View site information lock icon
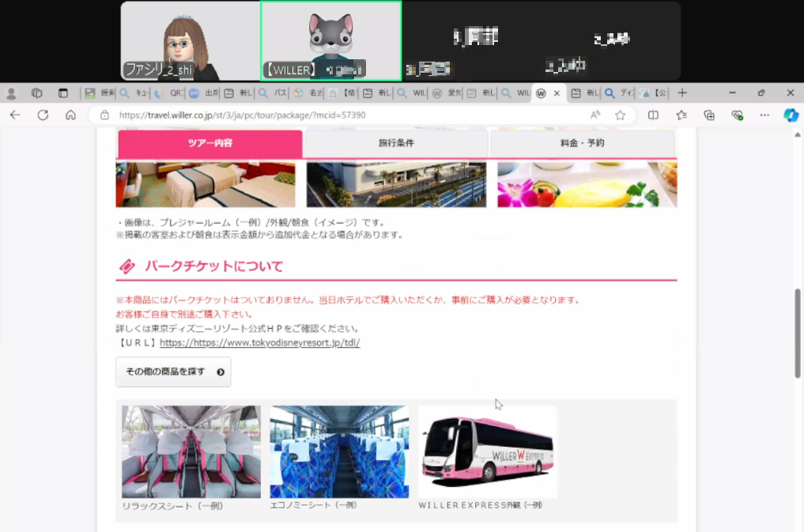Screen dimensions: 804x532 click(x=104, y=115)
